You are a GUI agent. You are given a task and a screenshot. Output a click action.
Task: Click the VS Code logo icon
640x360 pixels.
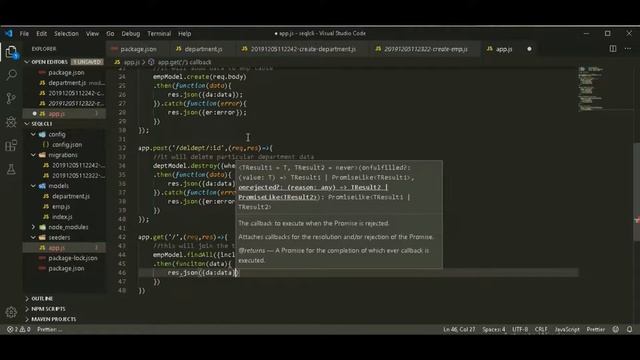(x=9, y=33)
